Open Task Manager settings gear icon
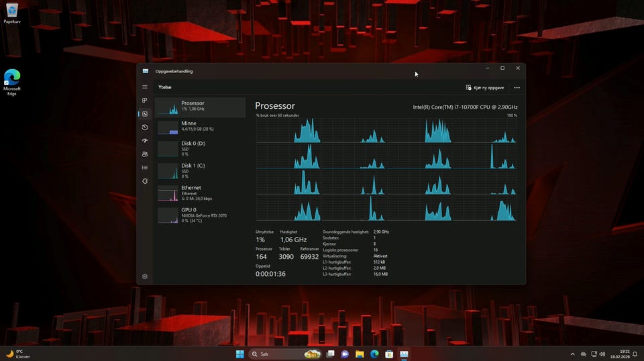 point(145,276)
